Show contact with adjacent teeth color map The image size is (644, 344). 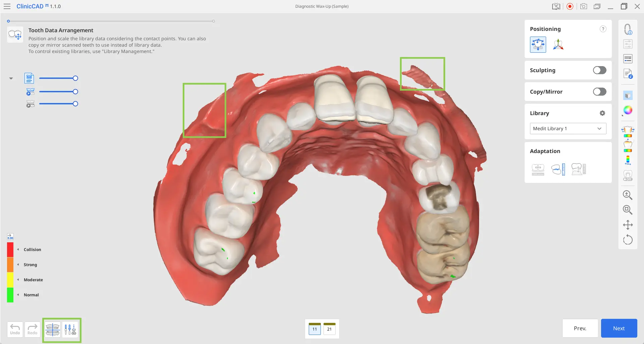tap(628, 132)
